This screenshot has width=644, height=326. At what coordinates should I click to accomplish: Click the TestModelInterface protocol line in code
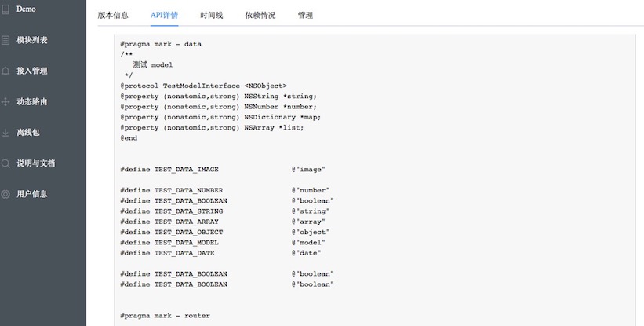coord(203,85)
